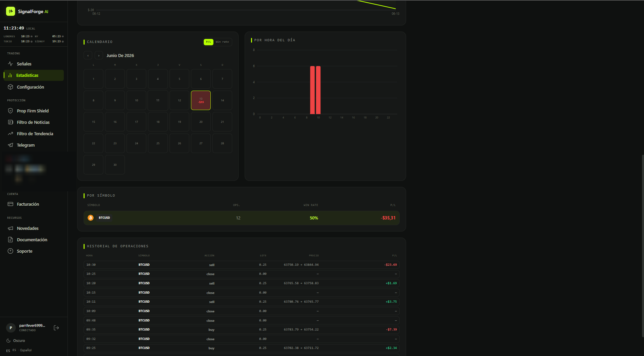Click the Telegram paper plane icon
The width and height of the screenshot is (644, 356).
(x=10, y=145)
